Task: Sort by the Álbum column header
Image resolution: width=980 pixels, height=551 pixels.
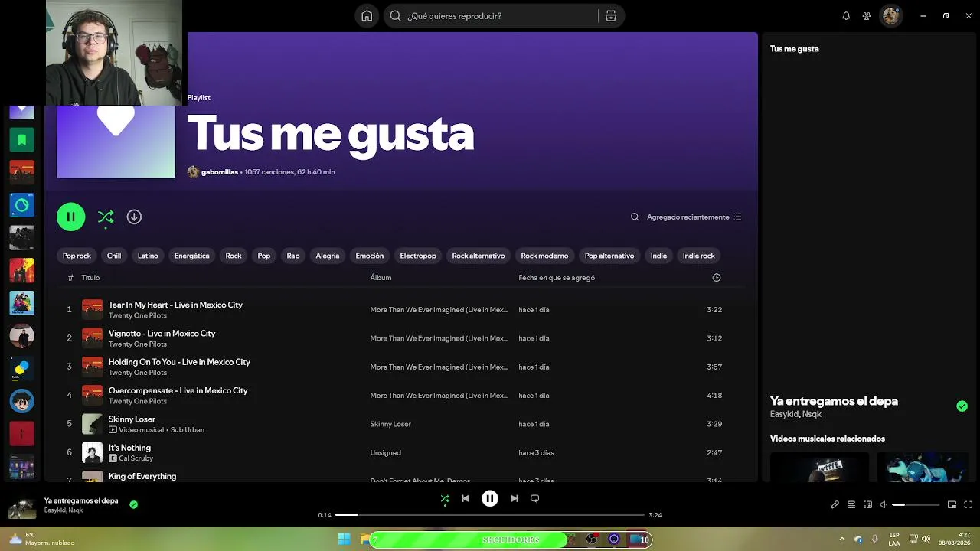Action: [381, 278]
